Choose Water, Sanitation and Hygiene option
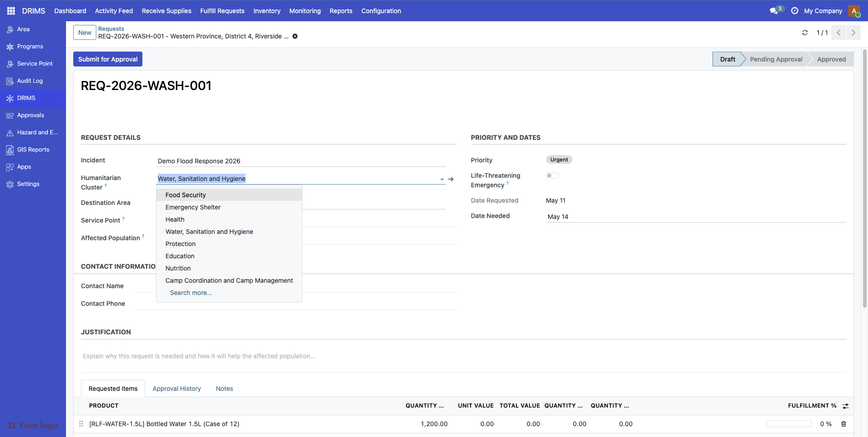The height and width of the screenshot is (437, 868). coord(229,232)
